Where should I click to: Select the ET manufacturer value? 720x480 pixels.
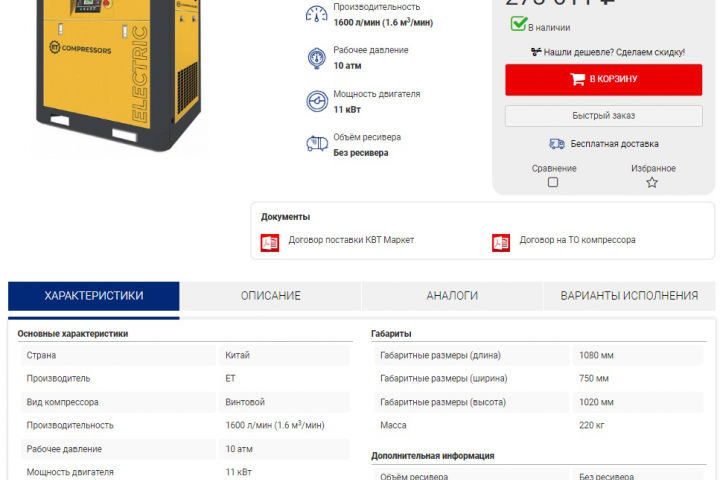pos(230,378)
